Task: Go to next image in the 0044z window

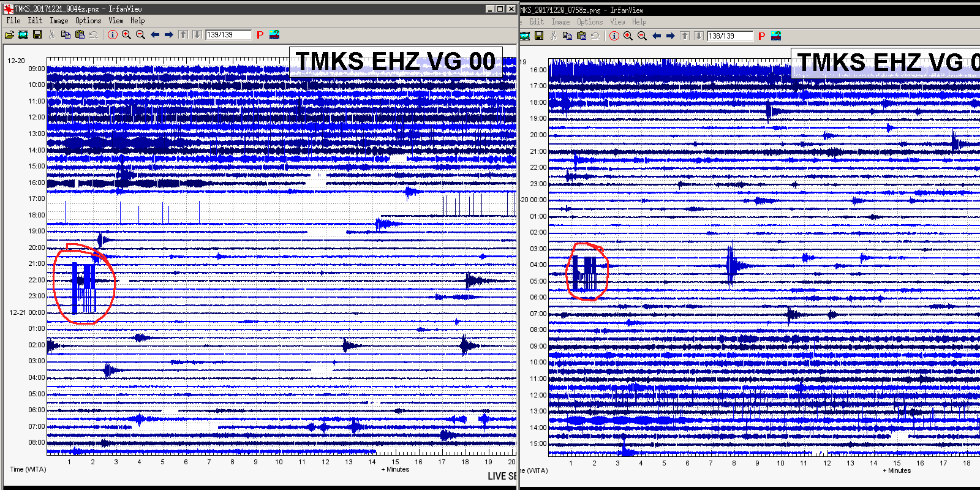Action: click(169, 35)
